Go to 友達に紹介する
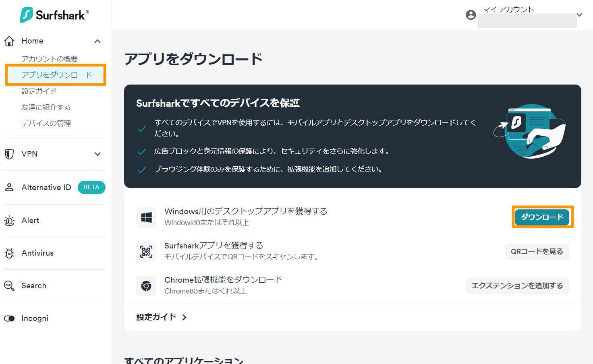This screenshot has height=364, width=593. (46, 107)
